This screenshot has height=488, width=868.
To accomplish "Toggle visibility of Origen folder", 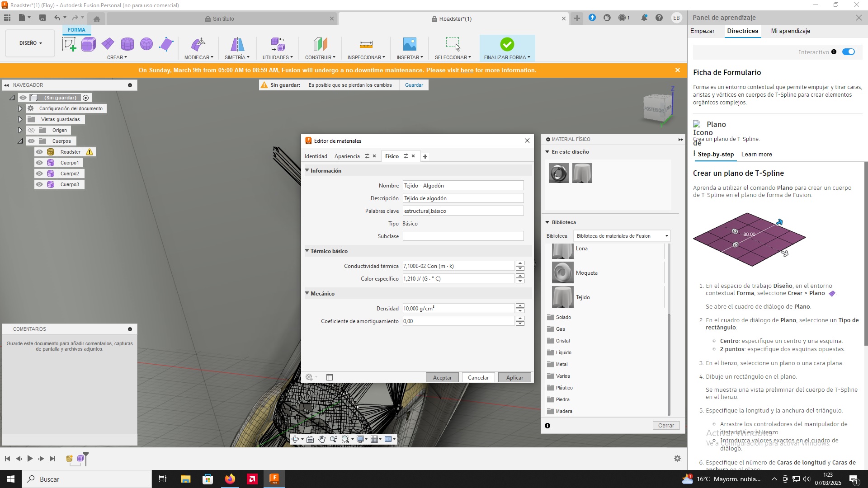I will [x=31, y=130].
